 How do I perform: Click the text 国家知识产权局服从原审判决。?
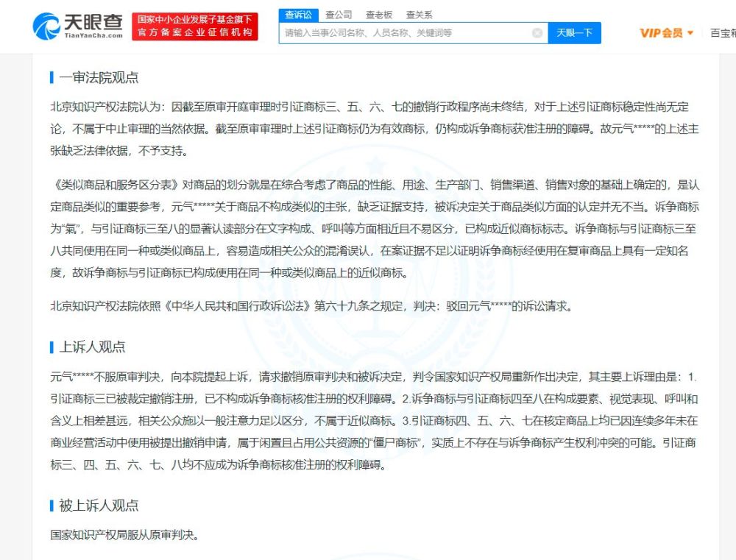[x=125, y=535]
